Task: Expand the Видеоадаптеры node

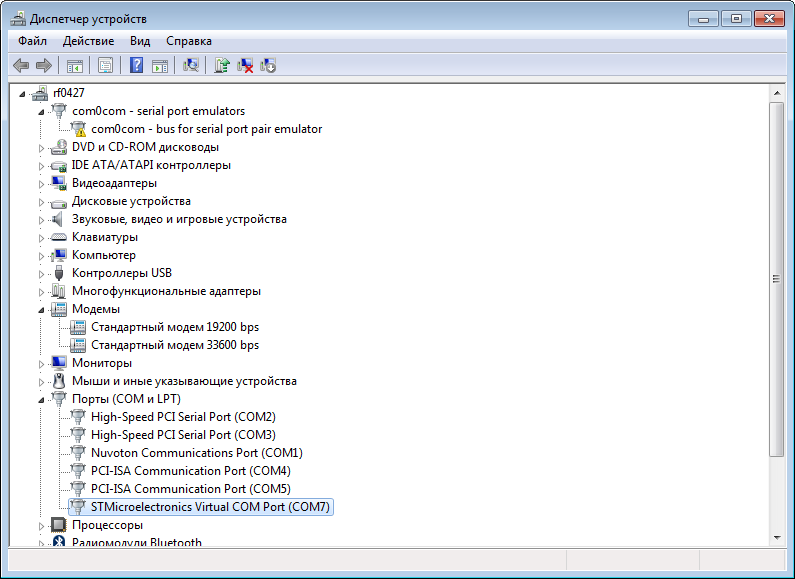Action: pyautogui.click(x=42, y=183)
